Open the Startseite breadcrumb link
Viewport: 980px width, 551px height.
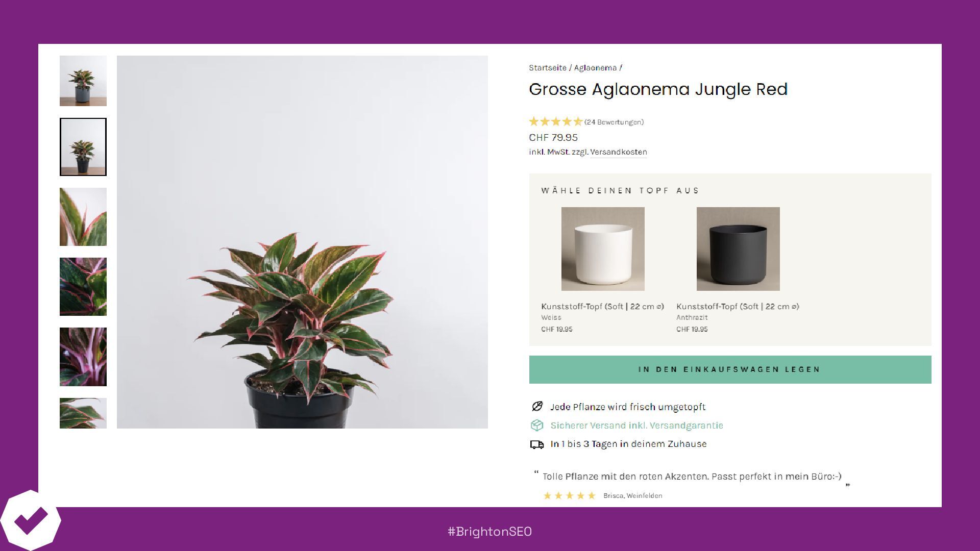[548, 68]
